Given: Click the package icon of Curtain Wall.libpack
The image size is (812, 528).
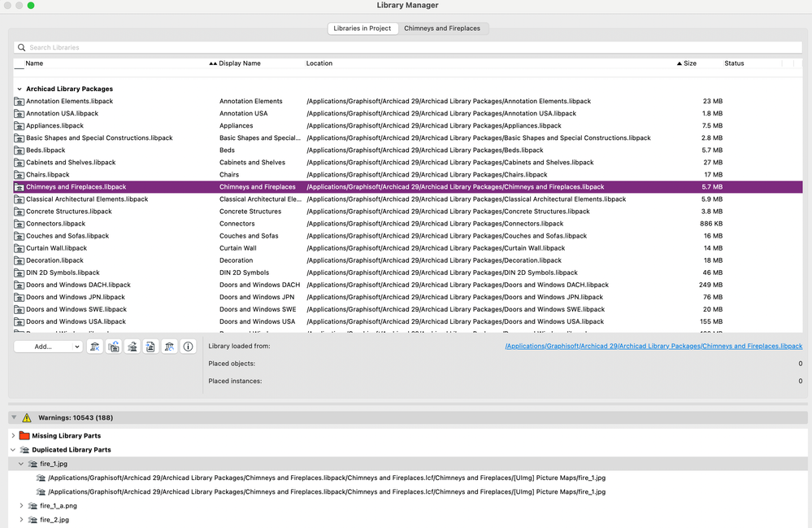Looking at the screenshot, I should [x=20, y=248].
